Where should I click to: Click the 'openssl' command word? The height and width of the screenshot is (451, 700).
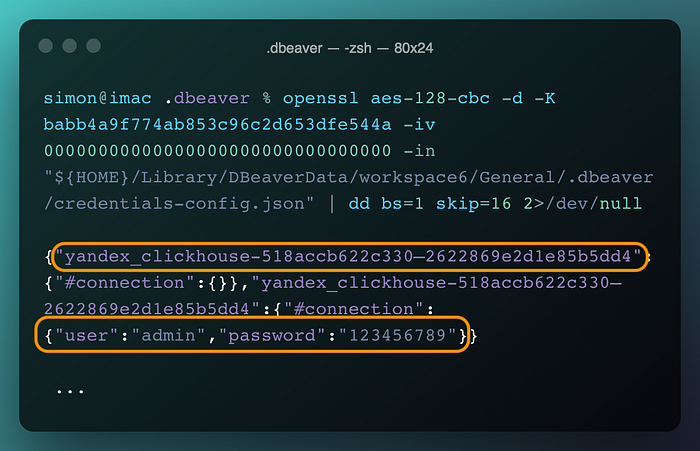point(320,98)
